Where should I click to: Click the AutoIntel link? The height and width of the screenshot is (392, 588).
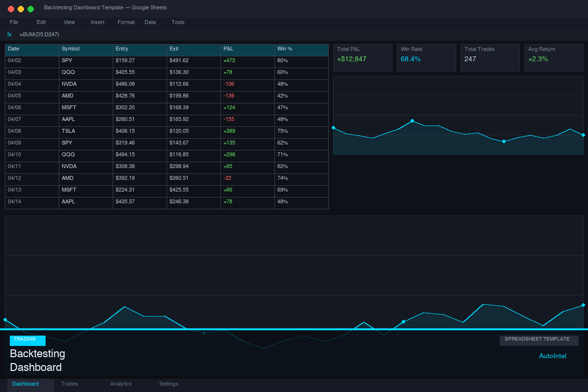553,356
